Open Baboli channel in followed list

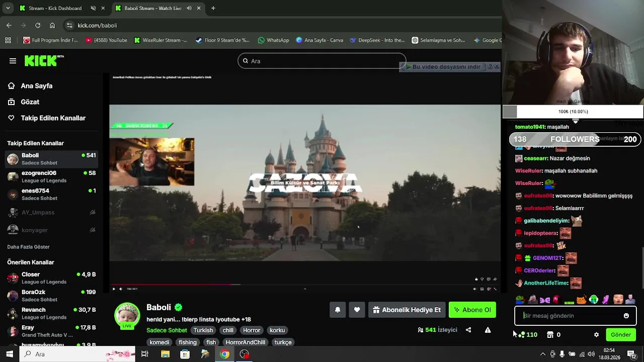coord(51,159)
